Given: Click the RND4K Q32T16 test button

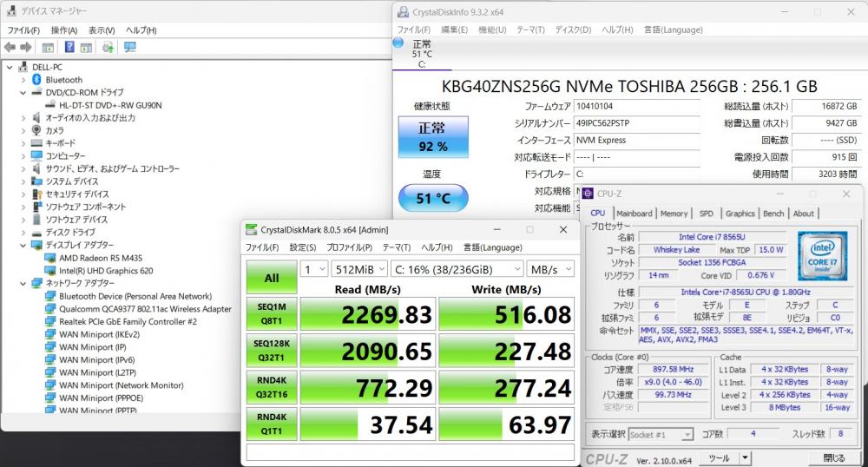Looking at the screenshot, I should [x=272, y=387].
